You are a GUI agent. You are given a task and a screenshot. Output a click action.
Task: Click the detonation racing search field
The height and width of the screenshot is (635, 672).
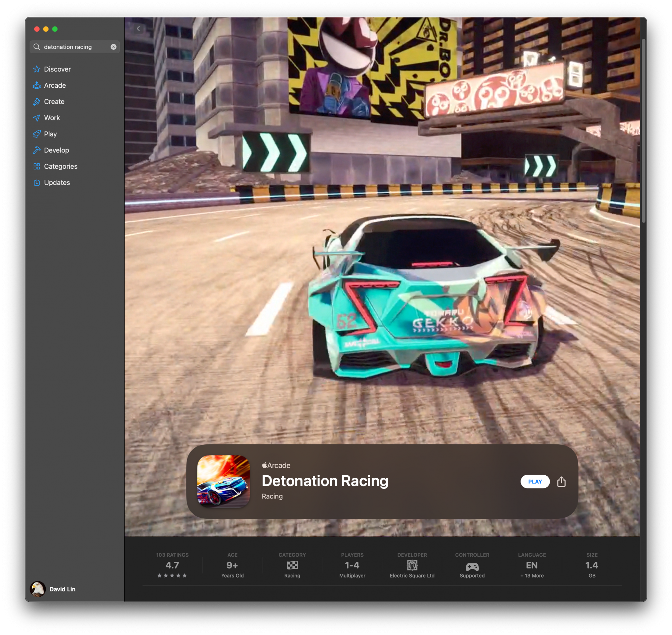pyautogui.click(x=75, y=47)
